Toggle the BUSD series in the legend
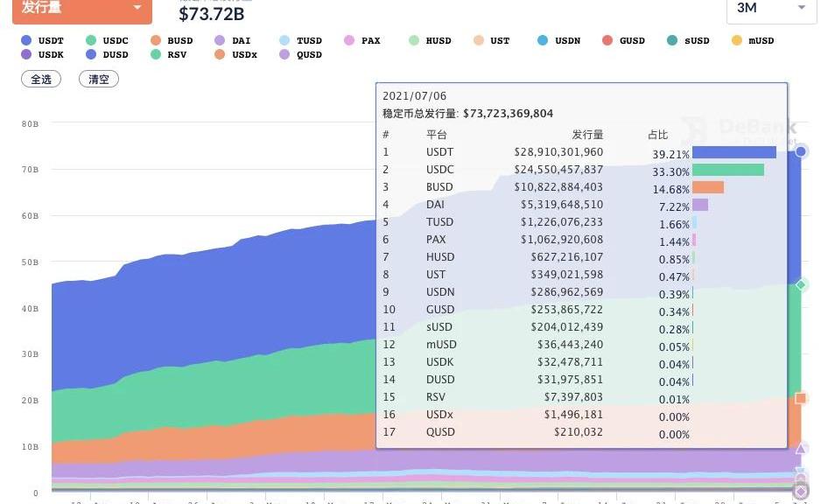 172,40
